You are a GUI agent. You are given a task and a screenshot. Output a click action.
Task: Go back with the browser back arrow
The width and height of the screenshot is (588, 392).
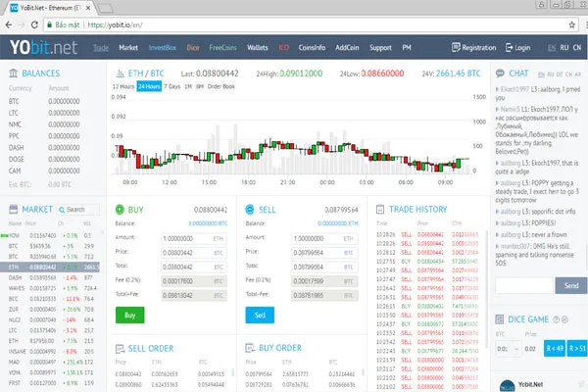tap(8, 25)
